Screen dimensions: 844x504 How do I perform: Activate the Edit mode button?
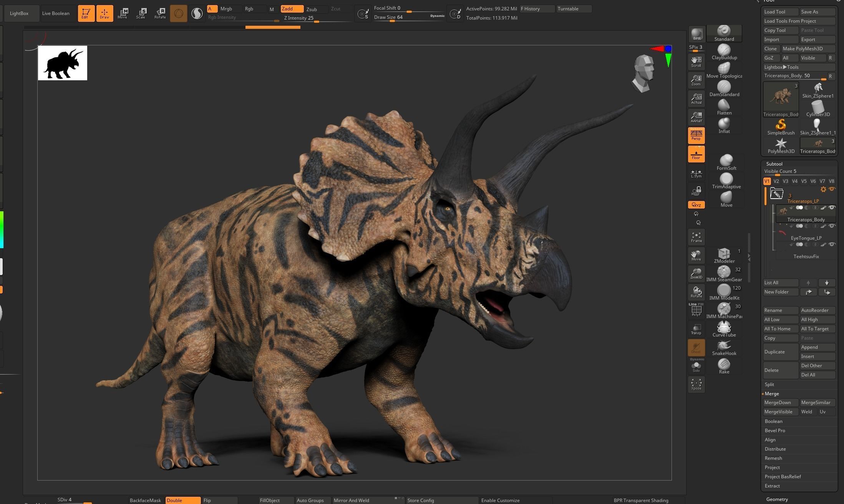[86, 13]
